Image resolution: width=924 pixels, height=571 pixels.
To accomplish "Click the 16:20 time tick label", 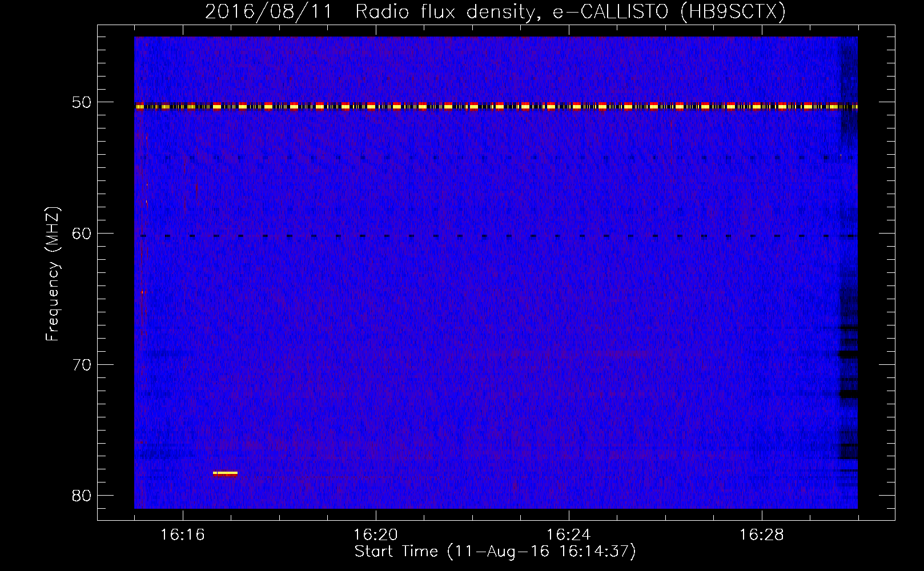I will (376, 535).
